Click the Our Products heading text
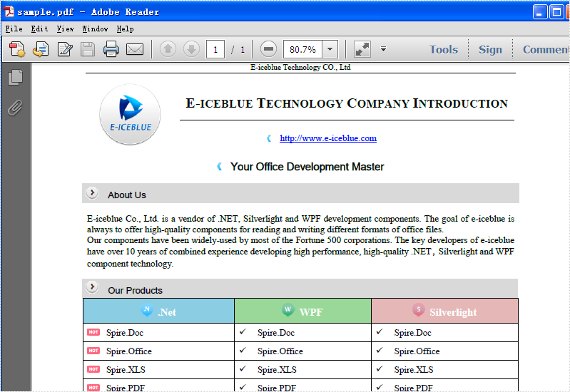Image resolution: width=570 pixels, height=392 pixels. click(x=135, y=291)
